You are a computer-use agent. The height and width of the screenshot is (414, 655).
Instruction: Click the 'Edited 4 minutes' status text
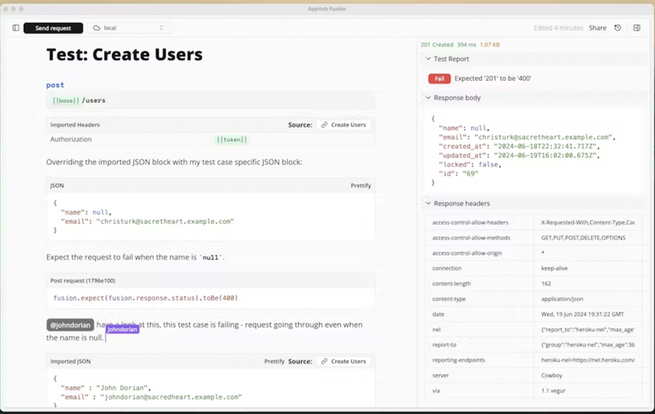(558, 28)
